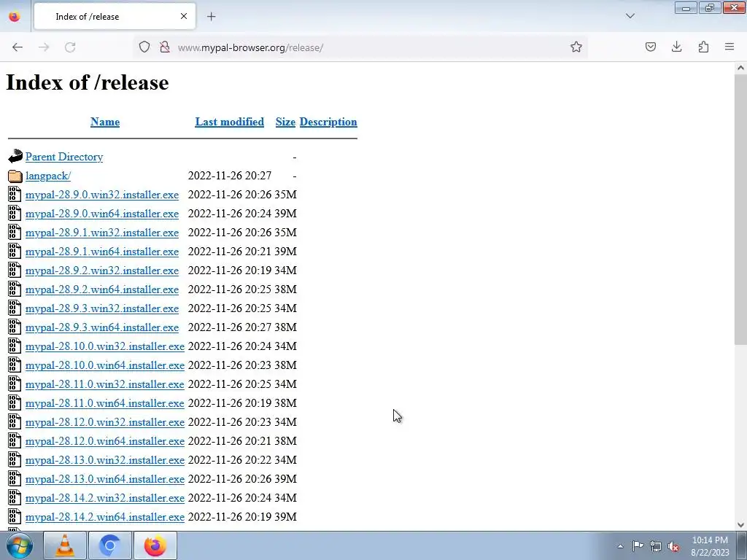Close the Index of /release tab
Screen dimensions: 747x560
click(183, 16)
